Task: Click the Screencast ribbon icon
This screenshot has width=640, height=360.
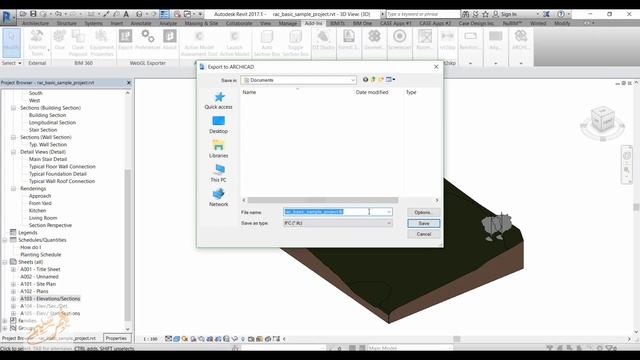Action: 400,40
